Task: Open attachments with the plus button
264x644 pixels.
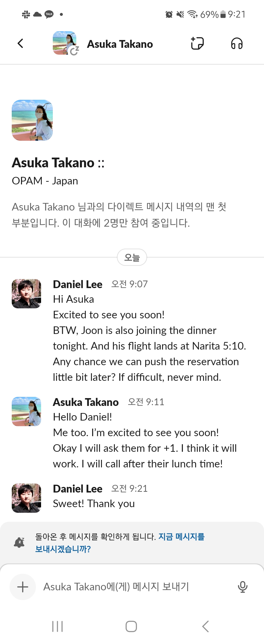Action: click(x=23, y=586)
